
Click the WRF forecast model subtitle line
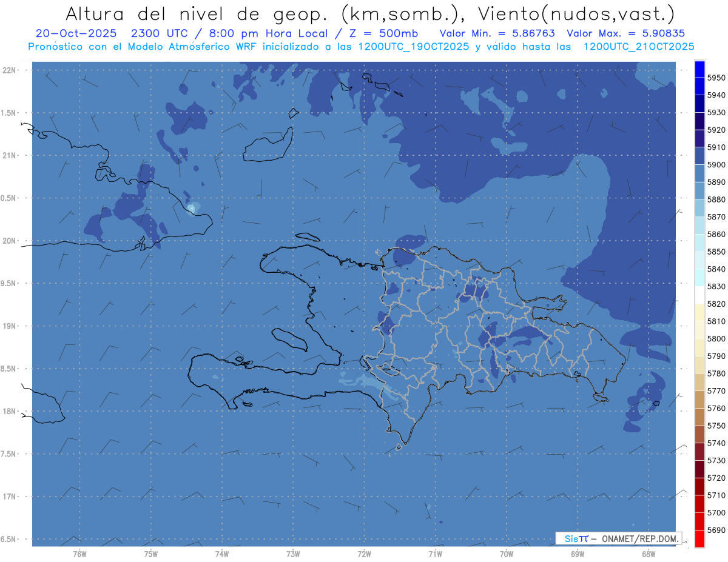click(x=361, y=46)
